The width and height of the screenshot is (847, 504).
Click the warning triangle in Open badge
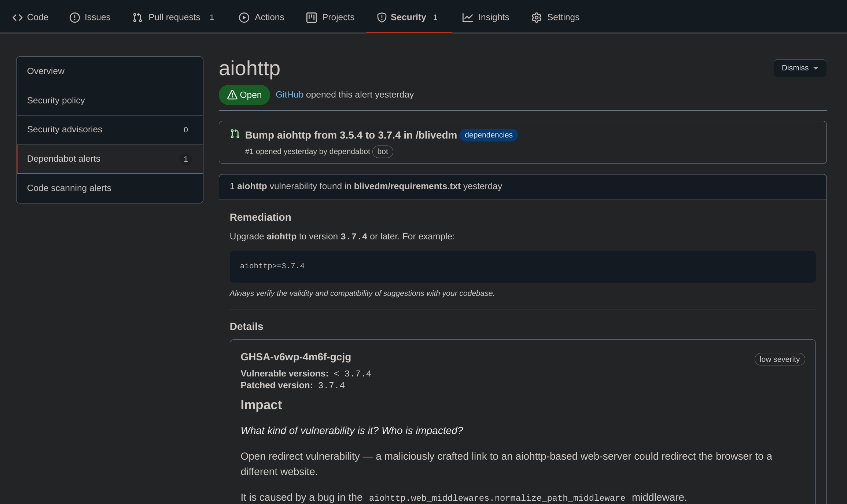232,95
